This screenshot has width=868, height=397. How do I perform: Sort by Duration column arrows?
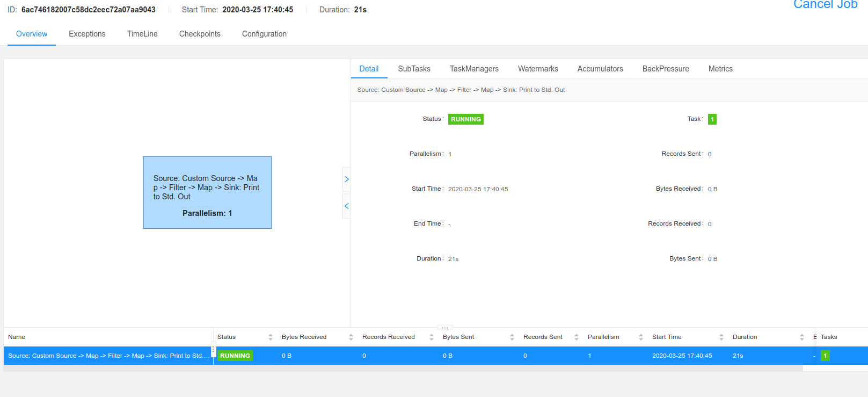[x=802, y=337]
